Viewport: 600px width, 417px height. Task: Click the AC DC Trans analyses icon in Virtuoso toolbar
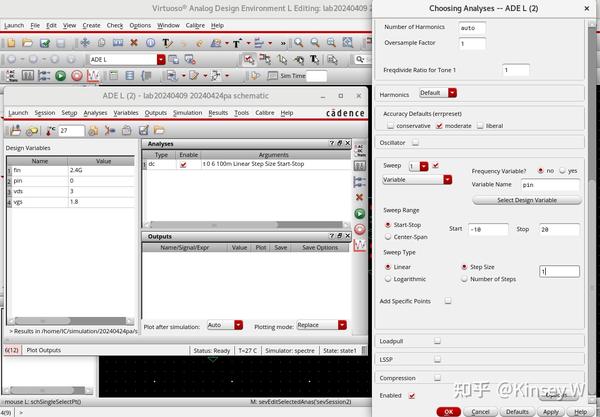(11, 76)
